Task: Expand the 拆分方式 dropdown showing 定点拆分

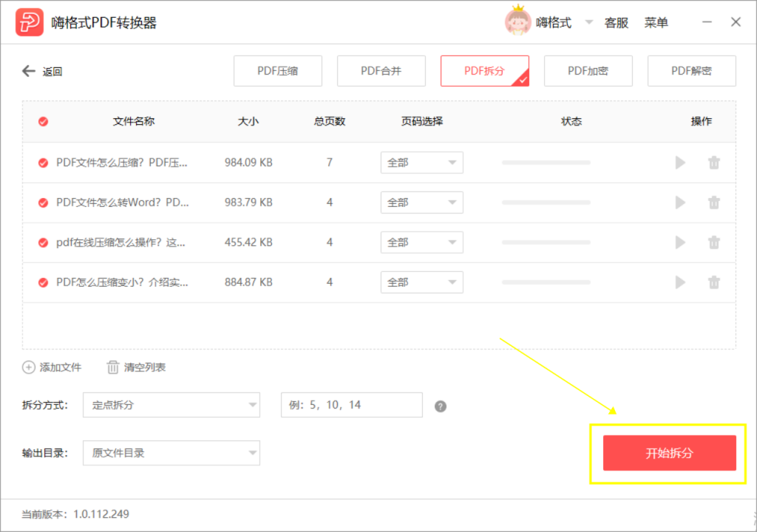Action: [172, 405]
